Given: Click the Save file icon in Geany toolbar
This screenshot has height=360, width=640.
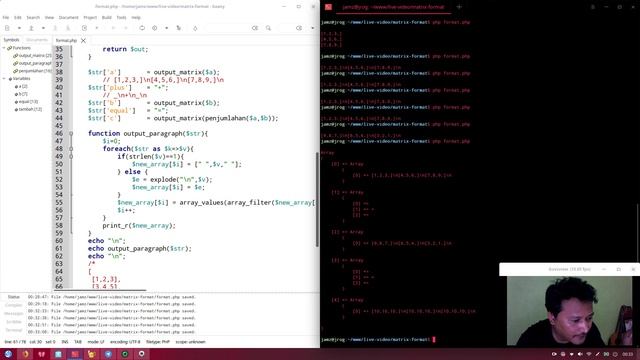Looking at the screenshot, I should (x=55, y=28).
